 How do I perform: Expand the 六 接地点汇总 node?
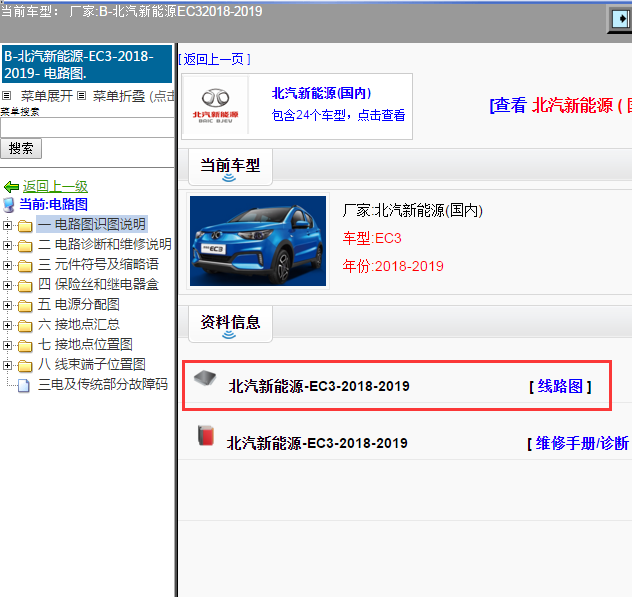point(7,325)
